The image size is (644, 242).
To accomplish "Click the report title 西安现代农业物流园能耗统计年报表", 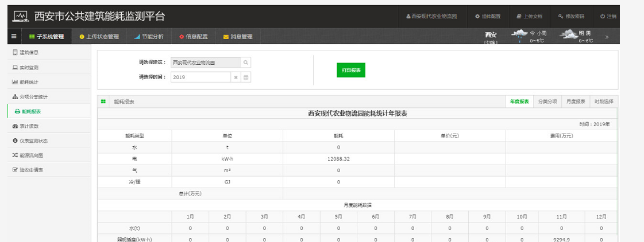I will 357,114.
